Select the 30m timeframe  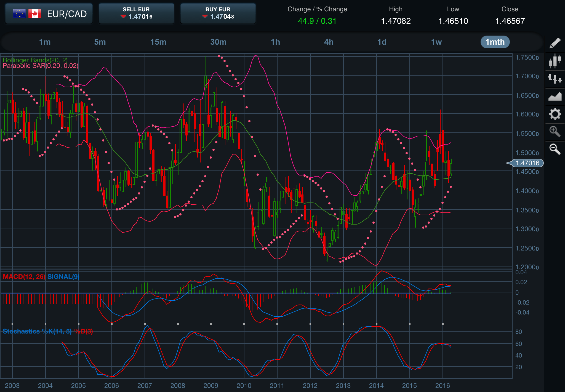pos(218,42)
